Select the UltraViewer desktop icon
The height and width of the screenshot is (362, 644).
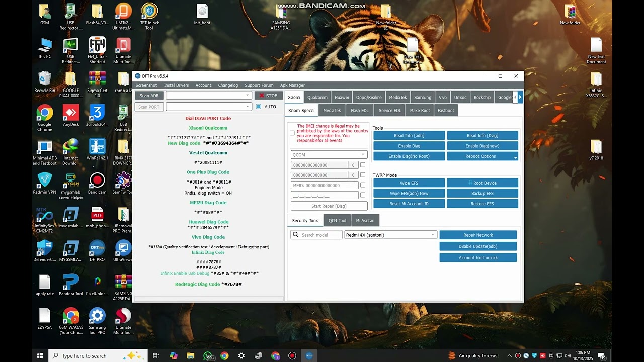[x=123, y=248]
